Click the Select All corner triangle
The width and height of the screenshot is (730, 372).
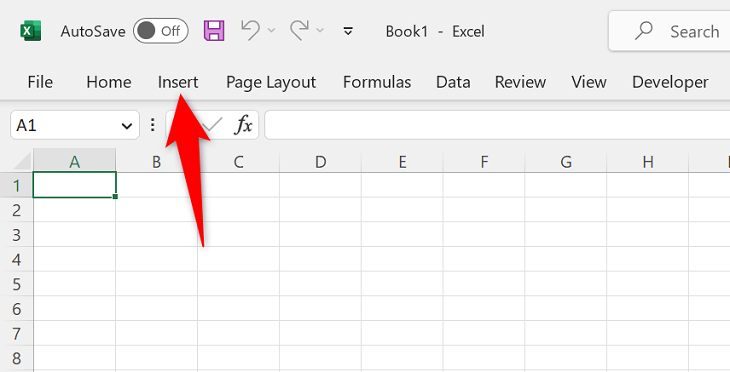pos(21,161)
